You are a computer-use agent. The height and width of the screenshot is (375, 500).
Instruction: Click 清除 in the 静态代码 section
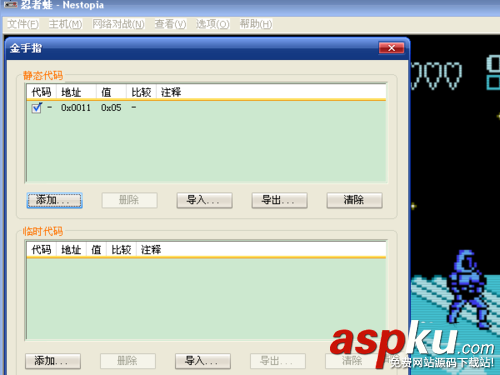[354, 200]
